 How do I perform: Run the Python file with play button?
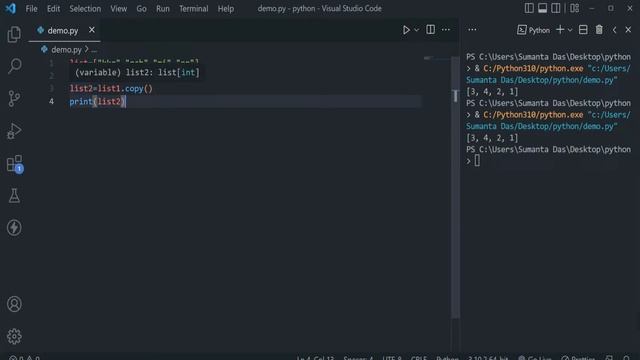pyautogui.click(x=406, y=30)
